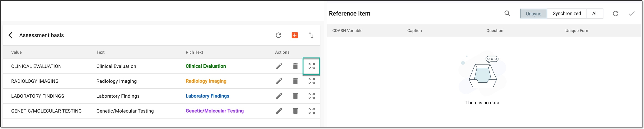
Task: Click the purple Genetic/Molecular Testing rich text
Action: (x=215, y=111)
